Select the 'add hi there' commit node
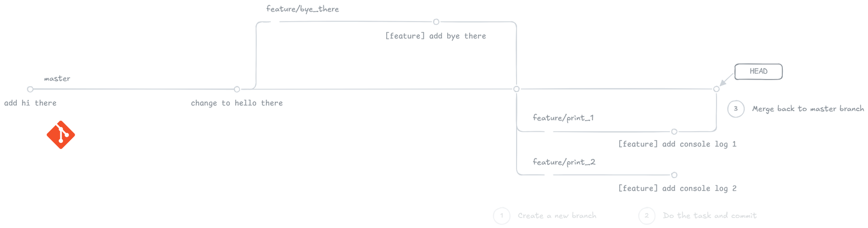This screenshot has width=868, height=228. click(31, 90)
